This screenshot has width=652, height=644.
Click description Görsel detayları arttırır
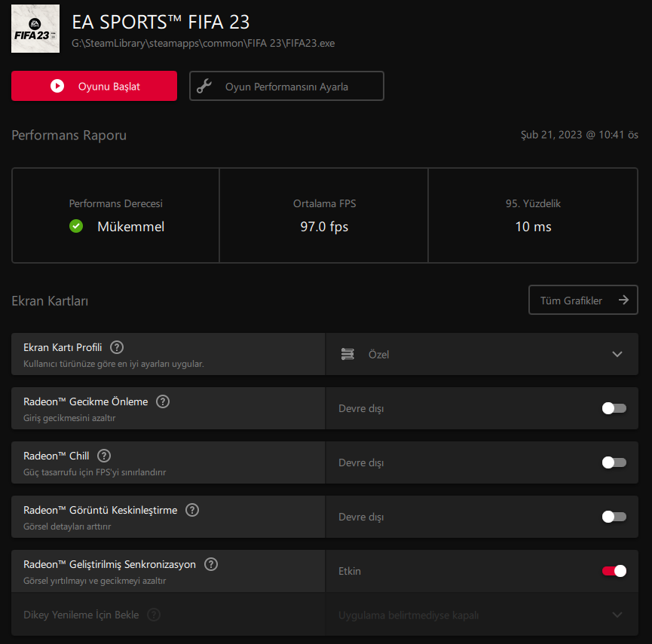tap(67, 526)
